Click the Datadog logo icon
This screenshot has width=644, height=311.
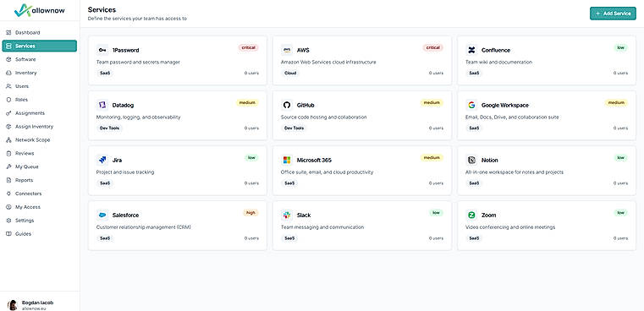coord(102,105)
